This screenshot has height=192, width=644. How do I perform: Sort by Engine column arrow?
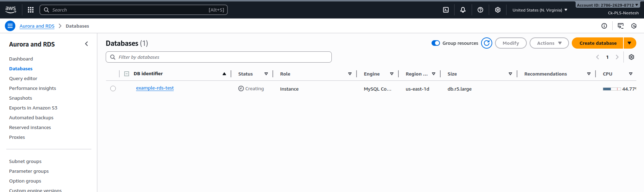pyautogui.click(x=392, y=74)
